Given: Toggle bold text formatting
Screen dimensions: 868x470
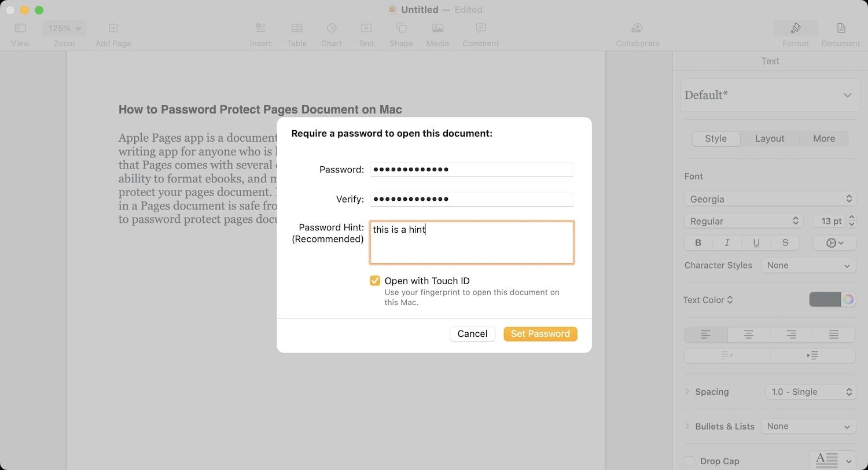Looking at the screenshot, I should click(698, 243).
